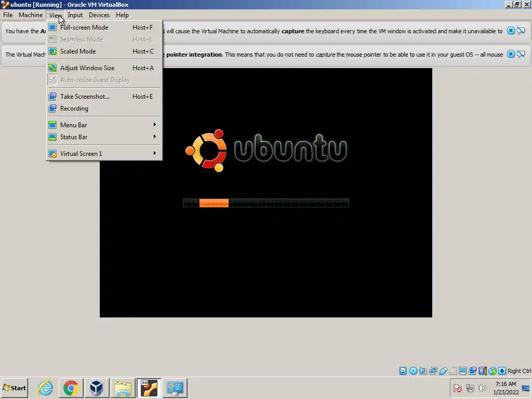Open the Devices menu

(99, 15)
